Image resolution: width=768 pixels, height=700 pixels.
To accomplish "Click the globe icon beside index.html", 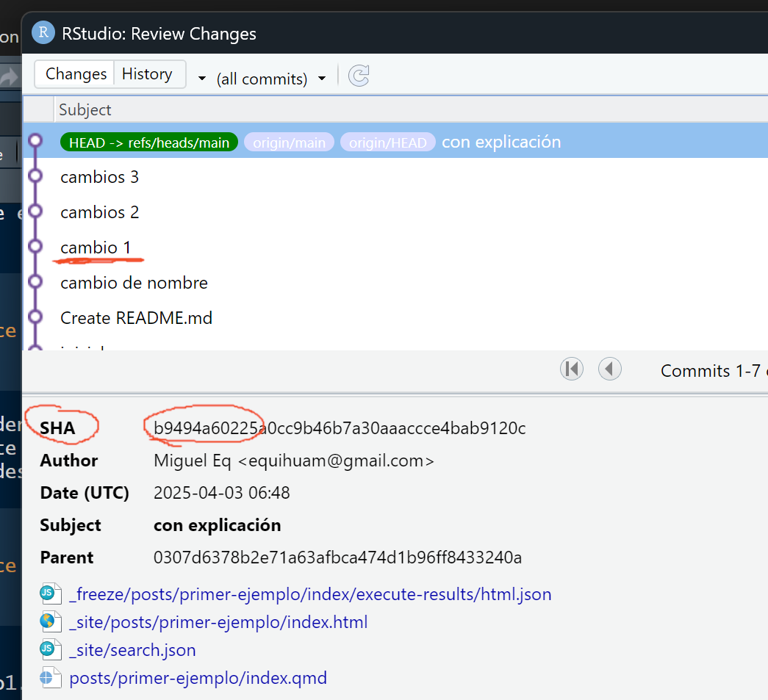I will coord(48,621).
